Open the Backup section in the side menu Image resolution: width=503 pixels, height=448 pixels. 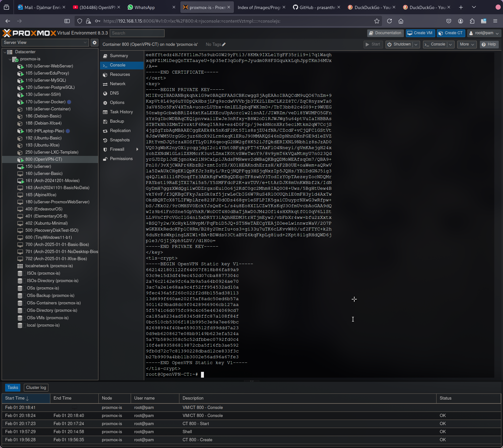(117, 121)
